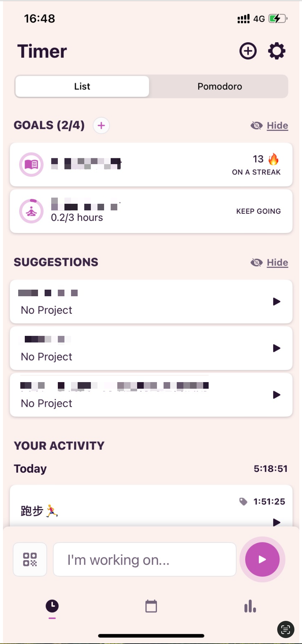Tap the add time entry plus icon
The width and height of the screenshot is (302, 644).
(x=248, y=51)
